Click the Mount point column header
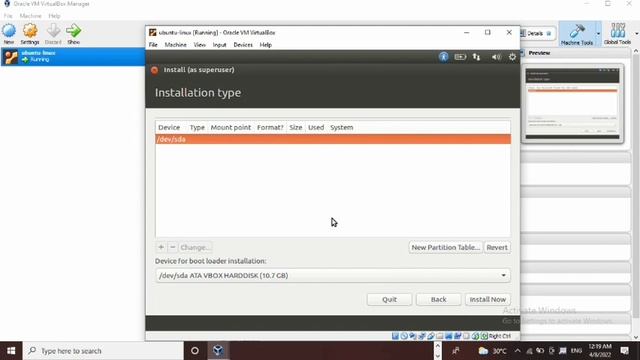Screen dimensions: 640x360 click(x=231, y=127)
